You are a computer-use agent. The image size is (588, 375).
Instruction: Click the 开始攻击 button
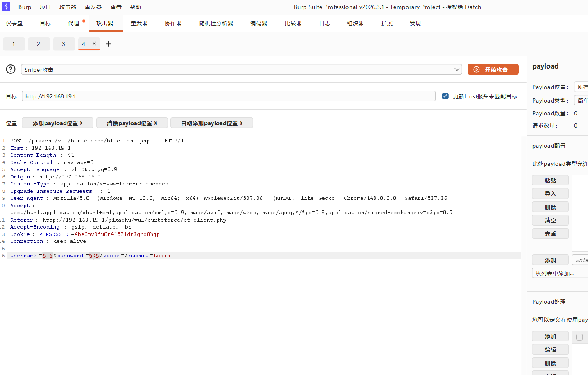click(x=493, y=69)
